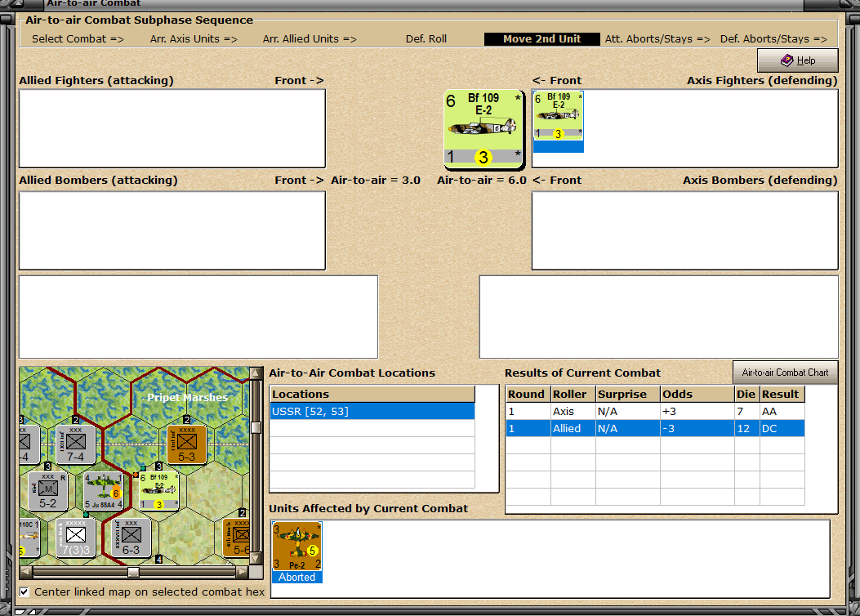Click the map horizontal scrollbar thumb
Screen dimensions: 860x616
[x=133, y=572]
